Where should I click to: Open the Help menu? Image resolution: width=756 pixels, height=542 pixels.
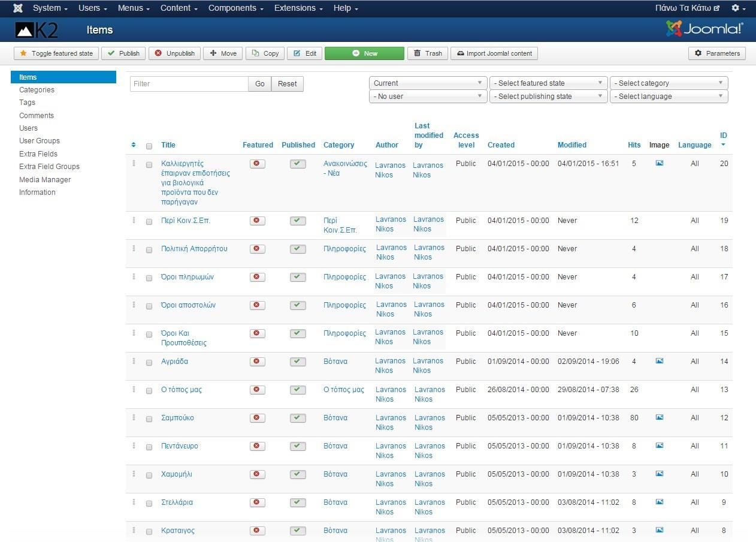(x=346, y=8)
